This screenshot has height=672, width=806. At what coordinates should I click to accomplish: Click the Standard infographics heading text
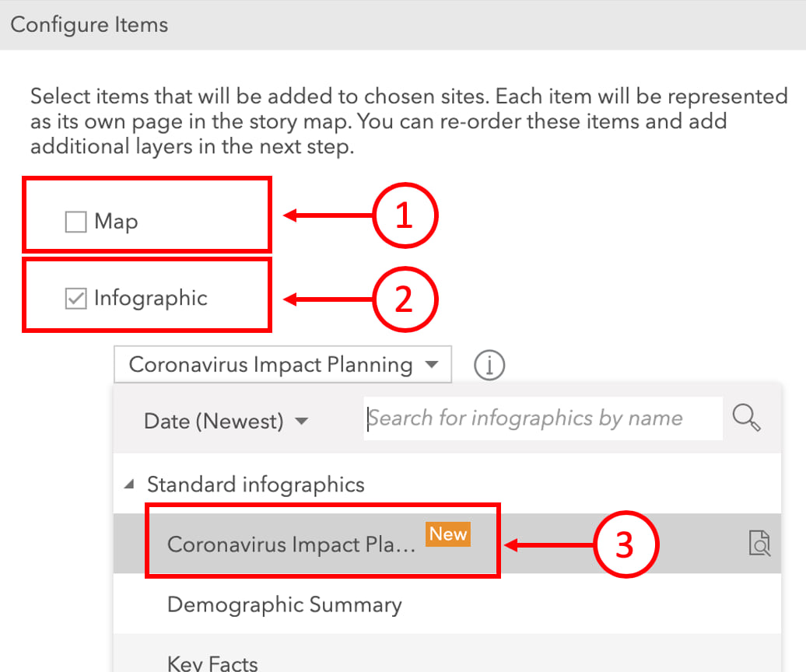[x=255, y=485]
